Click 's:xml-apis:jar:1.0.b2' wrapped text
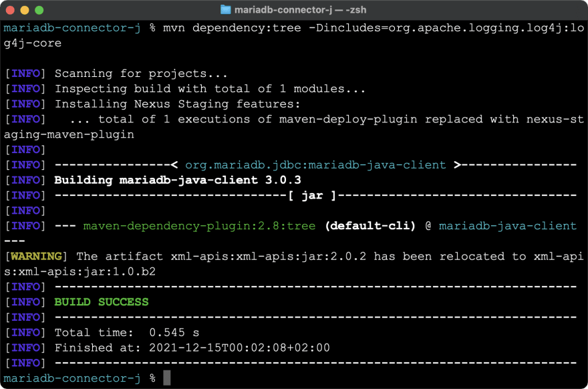 point(80,271)
